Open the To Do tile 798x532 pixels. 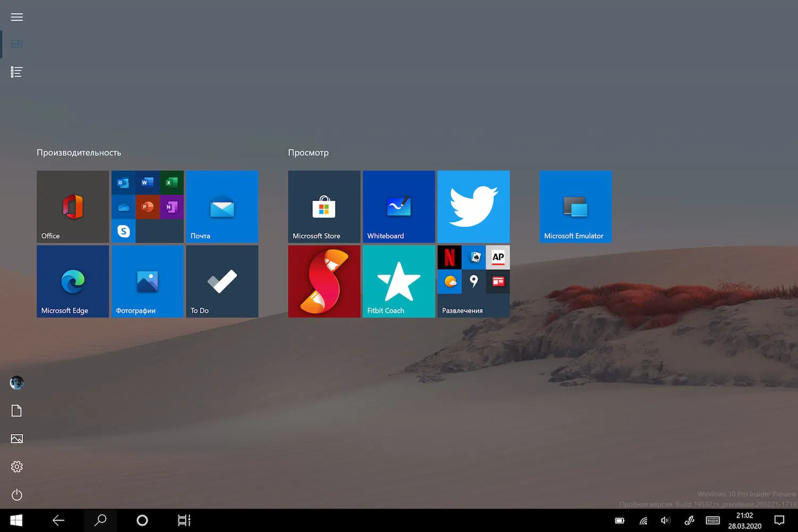point(222,281)
